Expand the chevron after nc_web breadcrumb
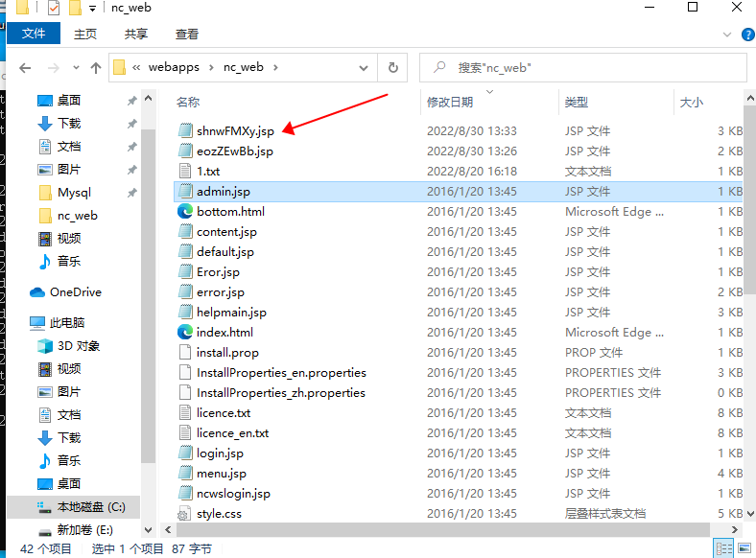The width and height of the screenshot is (756, 558). pyautogui.click(x=275, y=67)
